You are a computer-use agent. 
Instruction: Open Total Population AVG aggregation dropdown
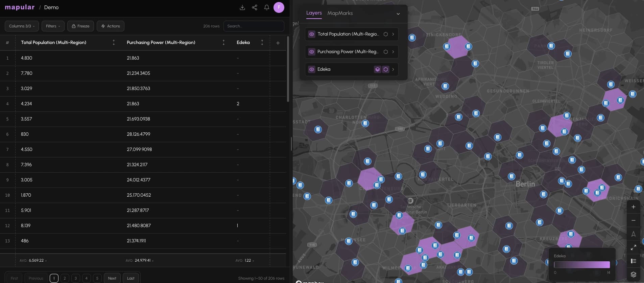(x=33, y=260)
